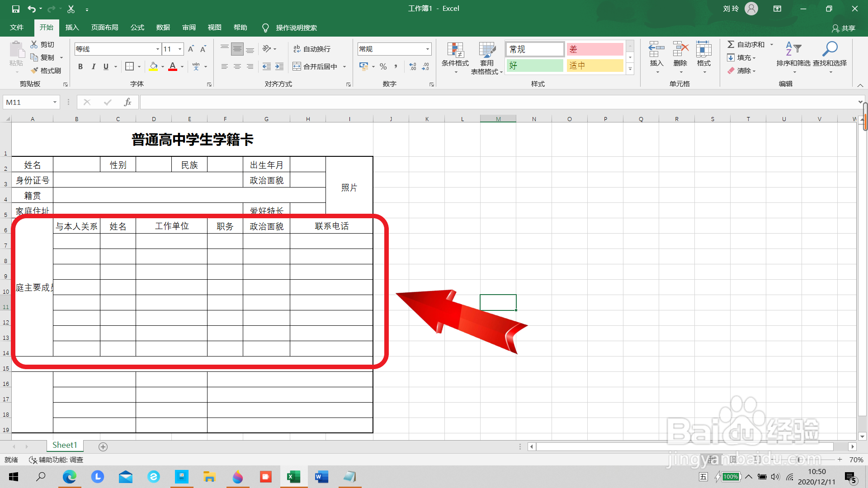
Task: Open the font name dropdown showing 等线
Action: pos(157,49)
